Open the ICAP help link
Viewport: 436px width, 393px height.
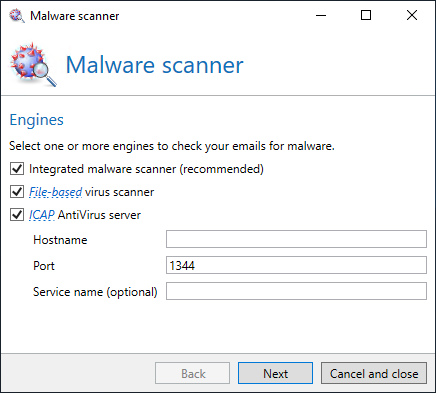pyautogui.click(x=42, y=215)
